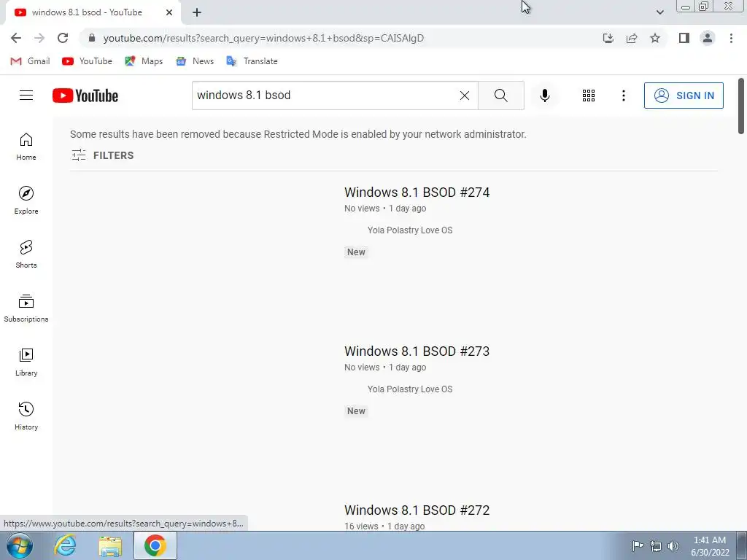The image size is (747, 560).
Task: Click the YouTube logo
Action: (85, 96)
